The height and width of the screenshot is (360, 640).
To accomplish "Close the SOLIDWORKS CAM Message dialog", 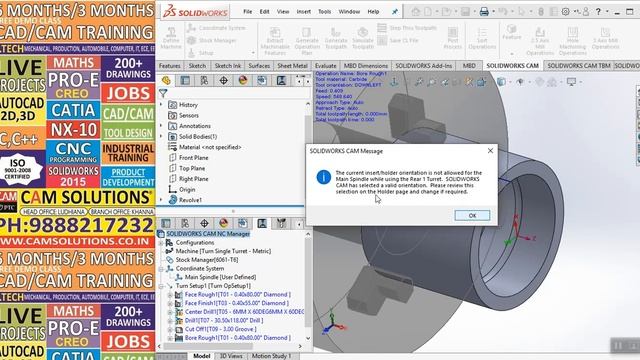I will pos(490,151).
